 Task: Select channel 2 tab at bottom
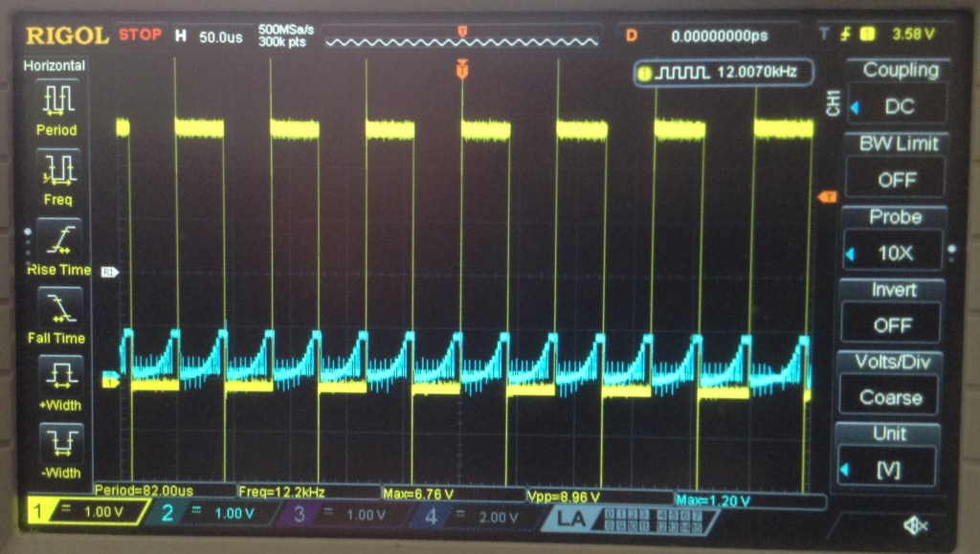tap(211, 513)
